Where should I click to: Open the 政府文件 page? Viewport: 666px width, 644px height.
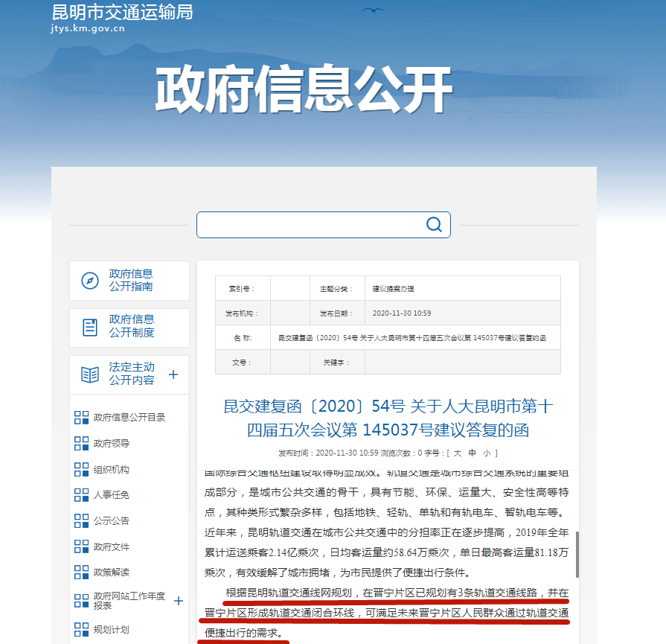(112, 546)
